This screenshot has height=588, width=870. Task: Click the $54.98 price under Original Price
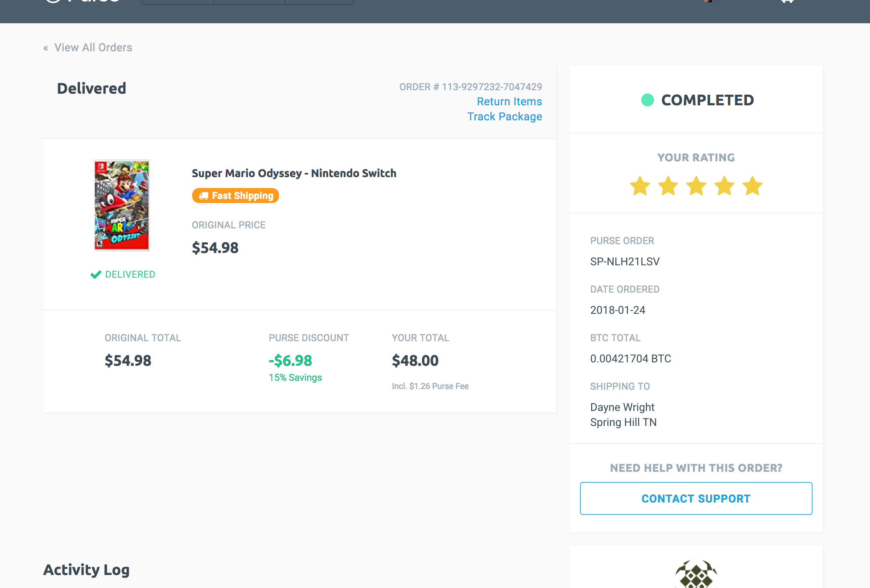215,248
